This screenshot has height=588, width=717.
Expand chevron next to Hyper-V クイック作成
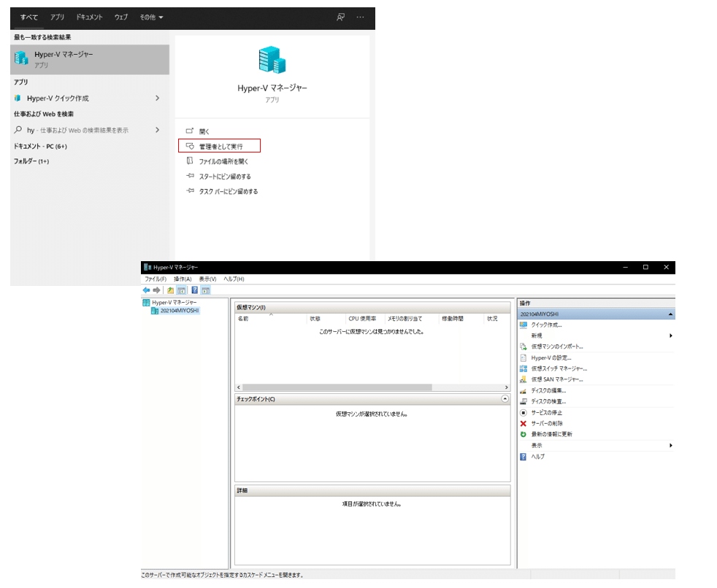pos(157,98)
